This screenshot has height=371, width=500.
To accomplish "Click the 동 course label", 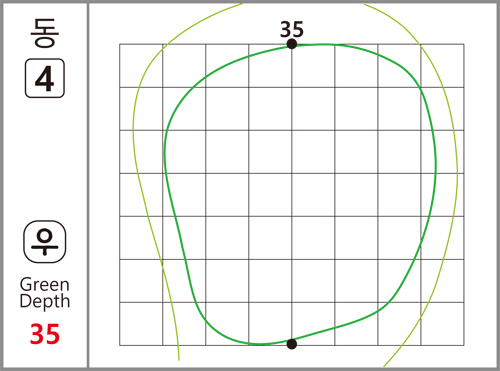I will pos(45,33).
